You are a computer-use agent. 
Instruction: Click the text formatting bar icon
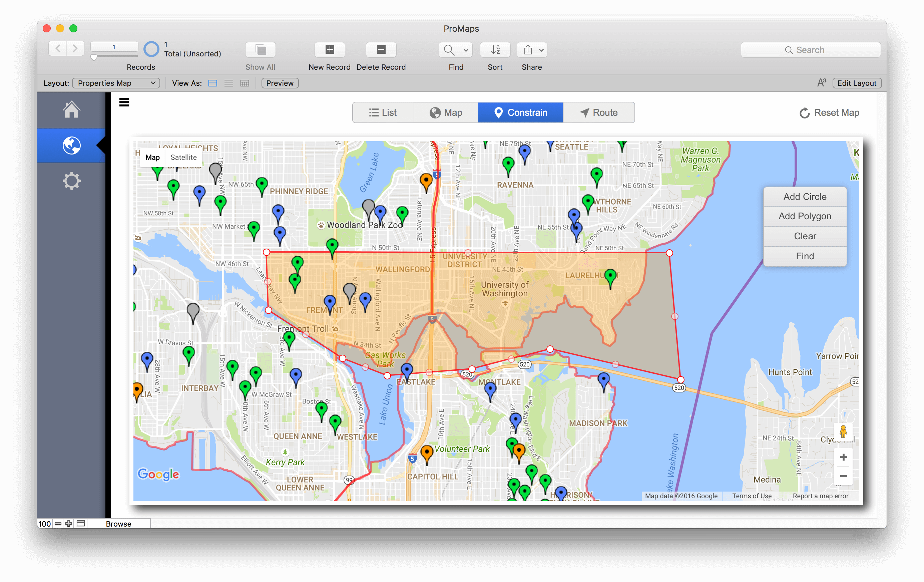click(x=822, y=82)
